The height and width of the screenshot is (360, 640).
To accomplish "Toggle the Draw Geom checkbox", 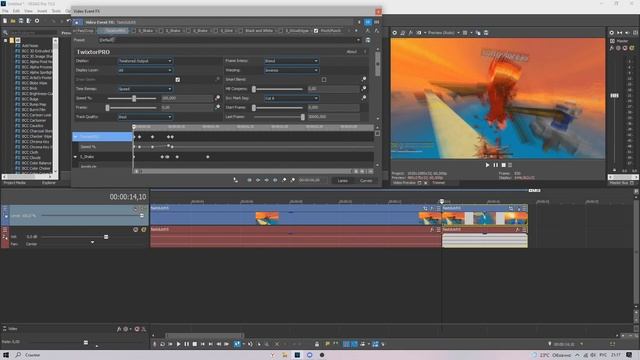I will (x=178, y=80).
